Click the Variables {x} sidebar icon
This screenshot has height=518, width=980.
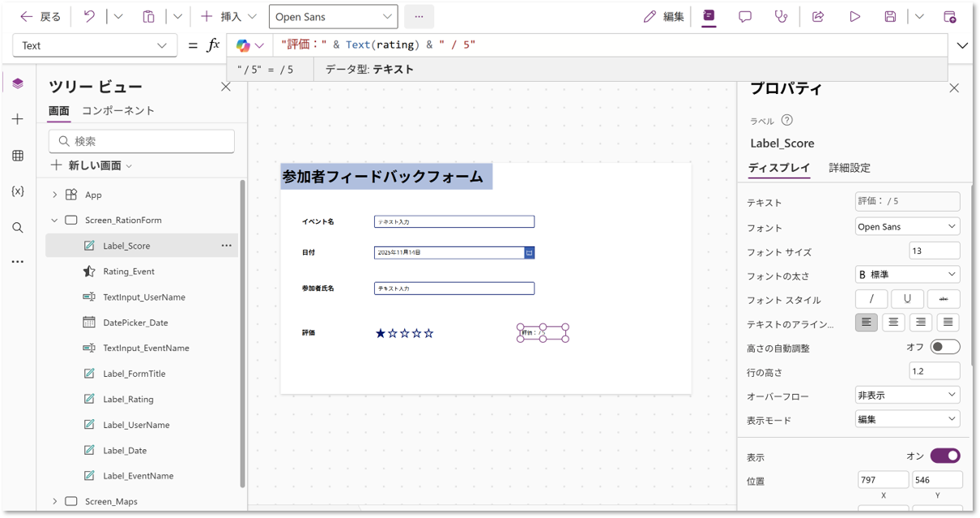18,191
